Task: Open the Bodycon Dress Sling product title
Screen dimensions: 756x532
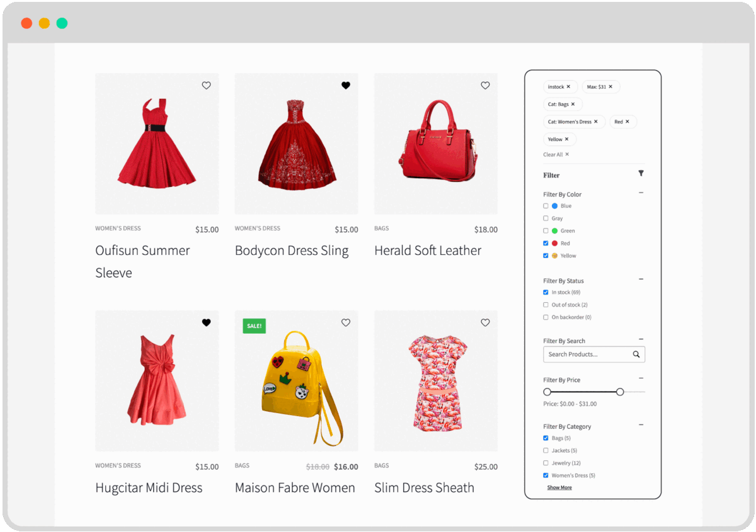Action: click(x=292, y=251)
